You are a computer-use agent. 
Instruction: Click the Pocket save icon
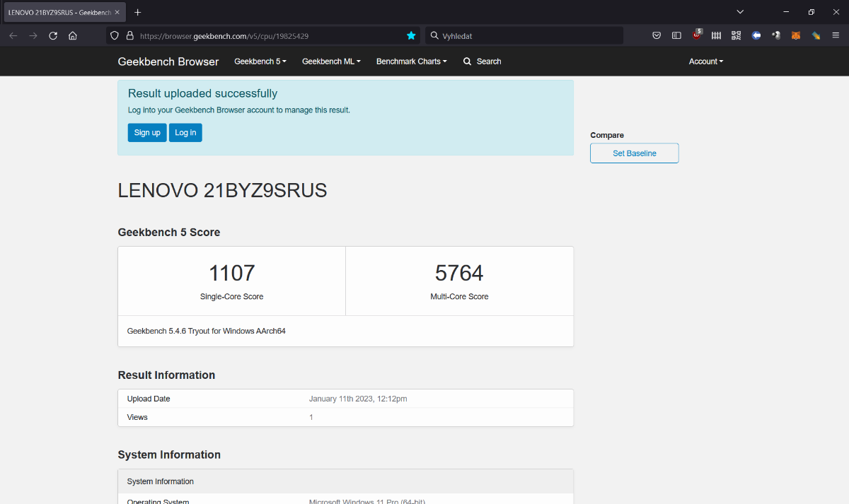pyautogui.click(x=657, y=35)
